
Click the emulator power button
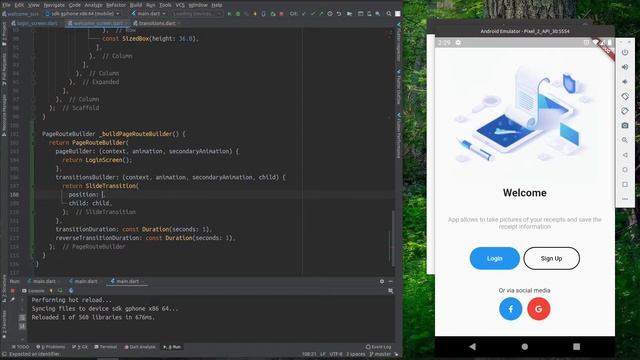pos(625,52)
